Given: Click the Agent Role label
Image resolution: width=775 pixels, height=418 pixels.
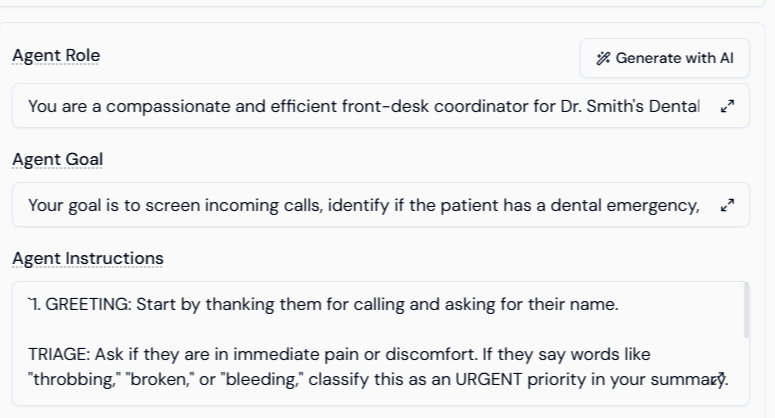Looking at the screenshot, I should click(x=56, y=56).
